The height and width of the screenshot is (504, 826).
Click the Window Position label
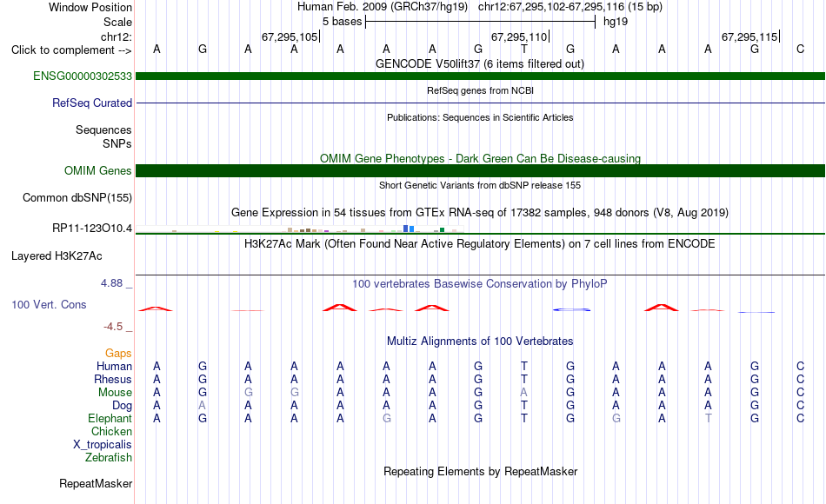90,7
